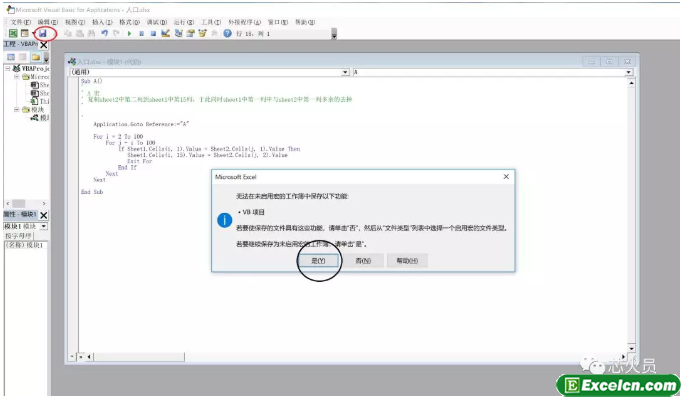Click the blue Undo arrow icon
Screen dimensions: 681x397
coord(104,33)
